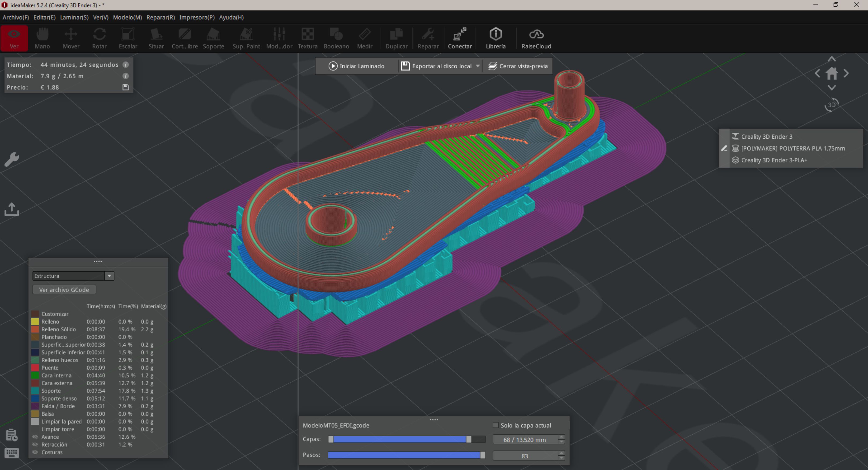Click the Iniciar Laminado button

coord(357,66)
